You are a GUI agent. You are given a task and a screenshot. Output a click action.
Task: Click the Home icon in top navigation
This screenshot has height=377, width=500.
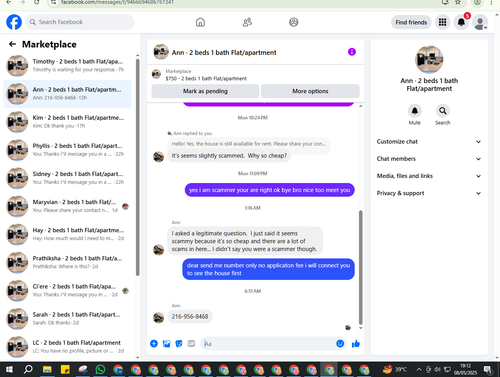tap(200, 22)
